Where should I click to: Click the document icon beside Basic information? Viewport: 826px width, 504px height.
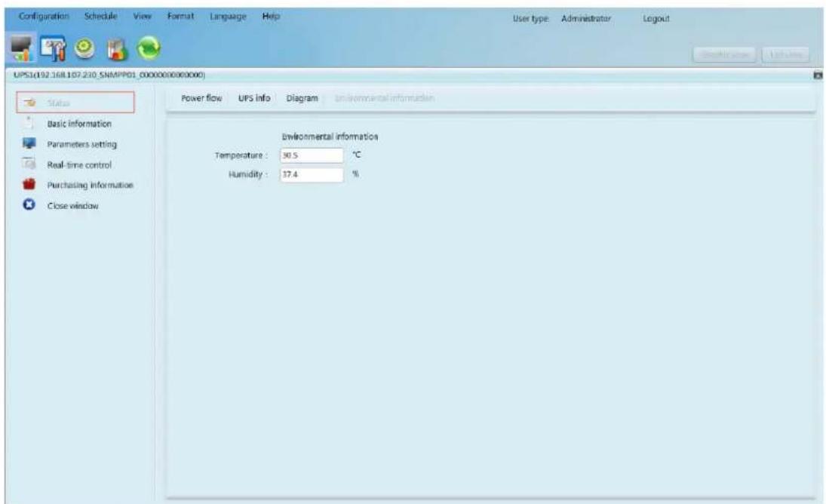(x=29, y=123)
